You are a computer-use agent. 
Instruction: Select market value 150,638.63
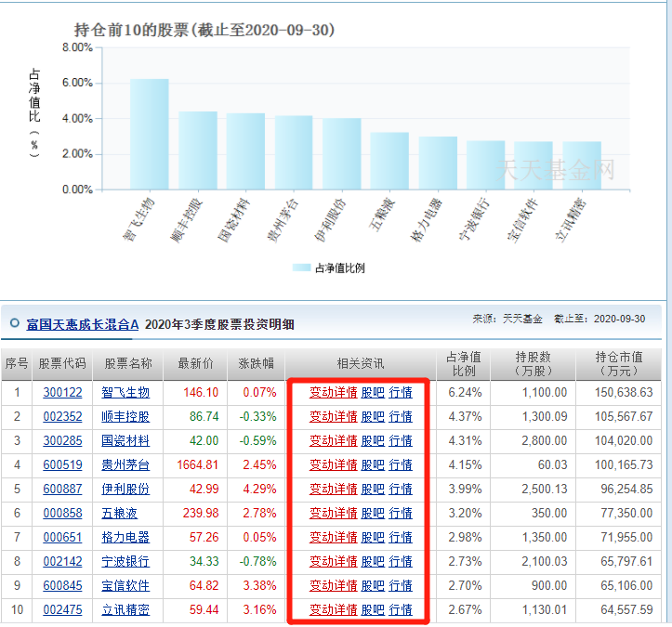tap(624, 392)
